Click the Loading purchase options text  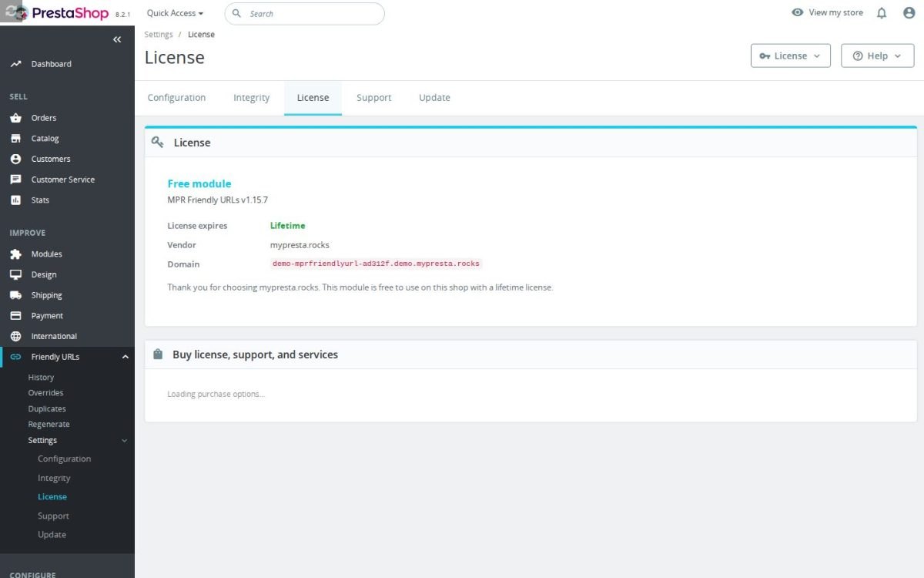(216, 394)
